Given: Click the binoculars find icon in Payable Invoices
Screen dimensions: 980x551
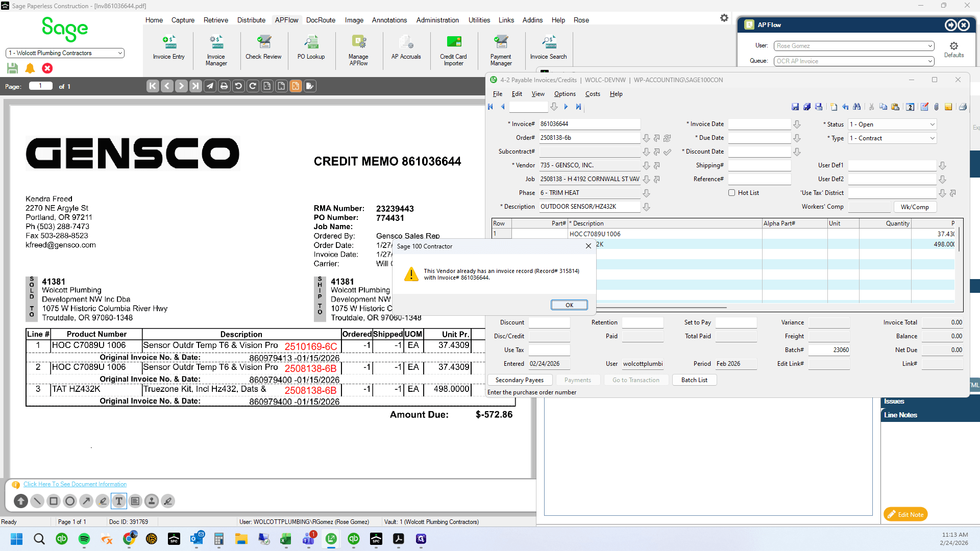Looking at the screenshot, I should point(857,107).
